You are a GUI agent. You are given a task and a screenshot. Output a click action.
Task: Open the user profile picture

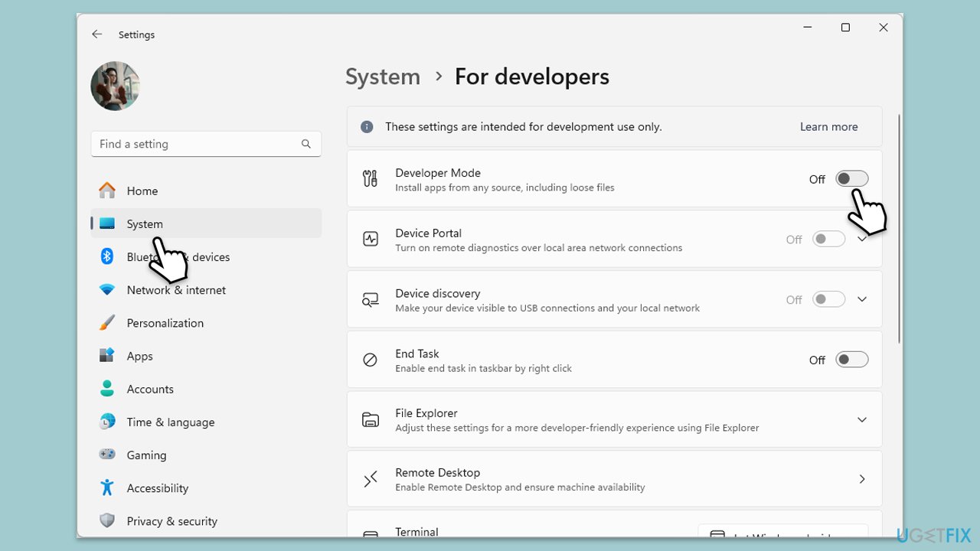point(116,86)
